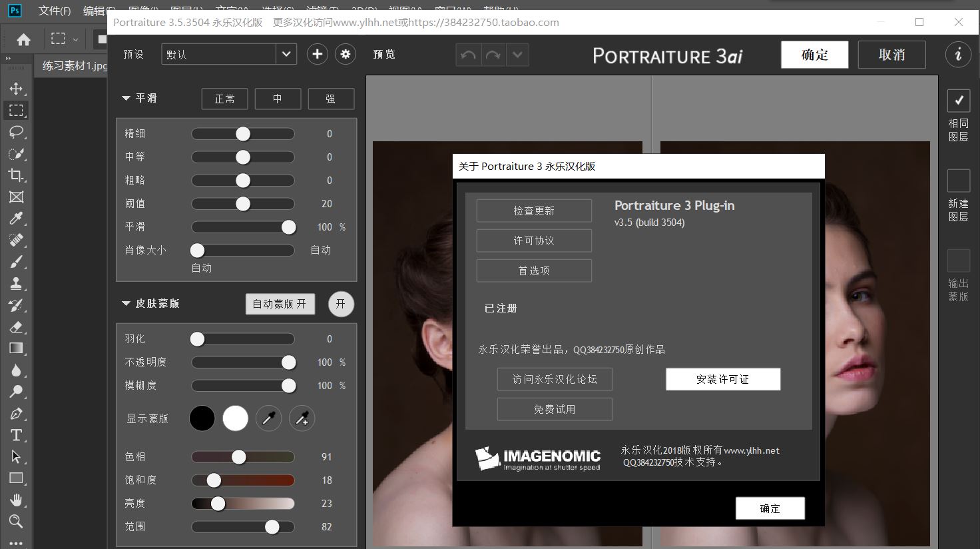This screenshot has height=549, width=980.
Task: Select the Hand tool
Action: click(x=16, y=500)
